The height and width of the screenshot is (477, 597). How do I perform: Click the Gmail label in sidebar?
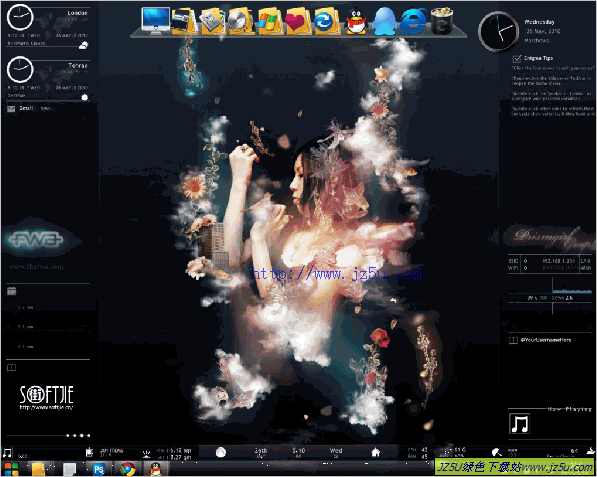pos(26,108)
